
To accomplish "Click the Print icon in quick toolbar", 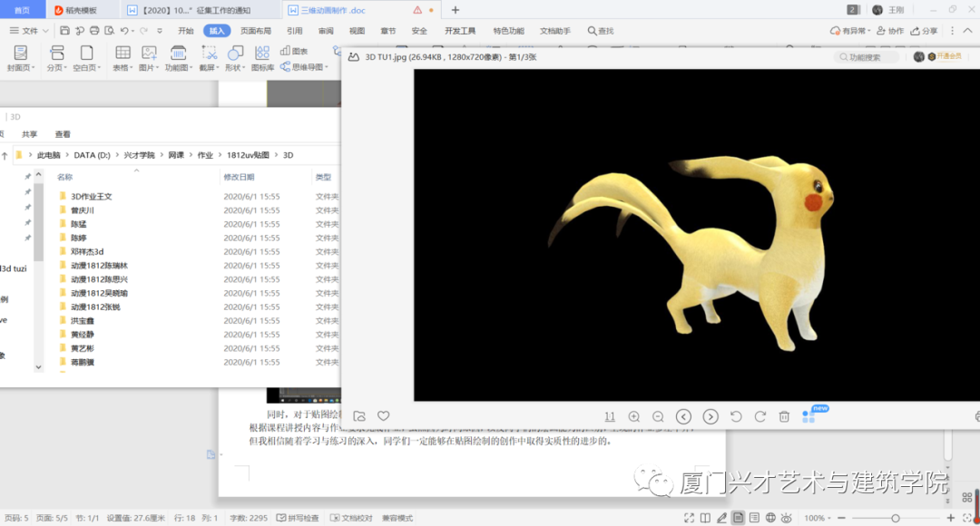I will (x=94, y=31).
